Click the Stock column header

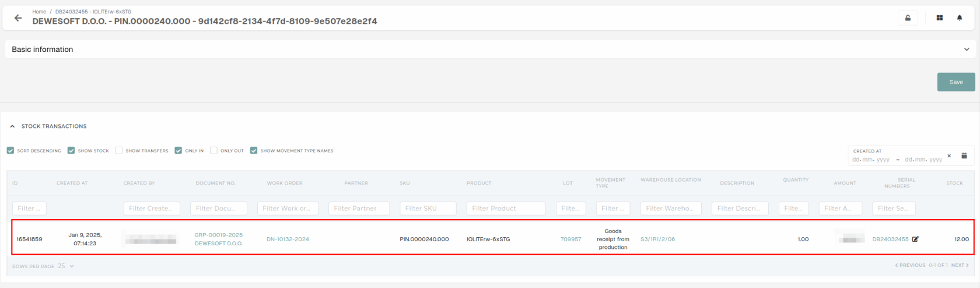[954, 183]
